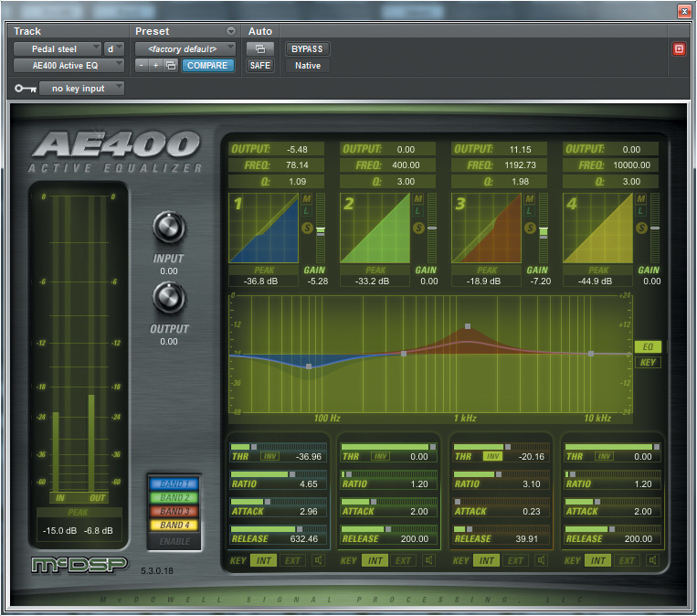
Task: Enable BAND 2 toggle
Action: pos(174,498)
